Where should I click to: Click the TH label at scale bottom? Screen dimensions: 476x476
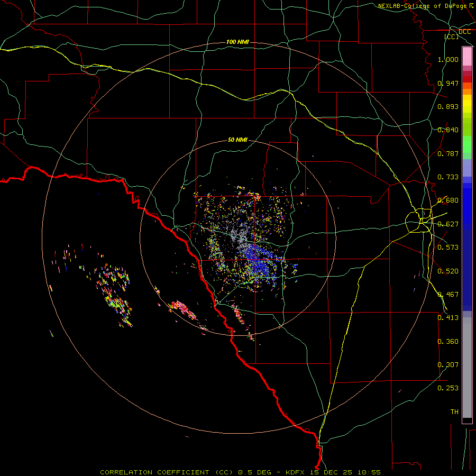(x=454, y=412)
